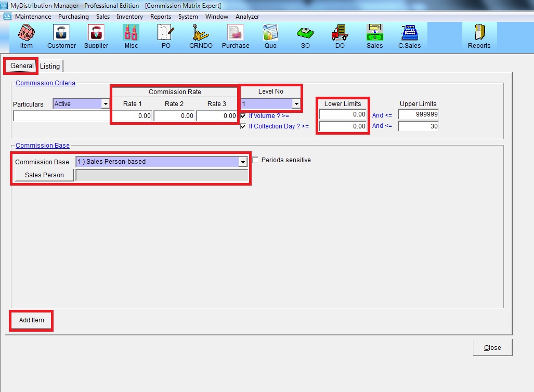Click the Sales Person button

pyautogui.click(x=44, y=175)
